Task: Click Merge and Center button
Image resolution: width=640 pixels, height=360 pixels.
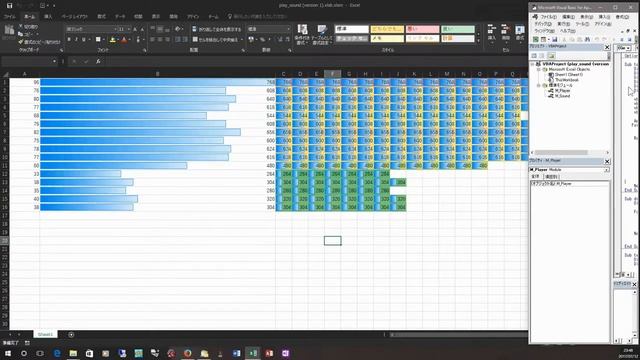Action: 215,40
